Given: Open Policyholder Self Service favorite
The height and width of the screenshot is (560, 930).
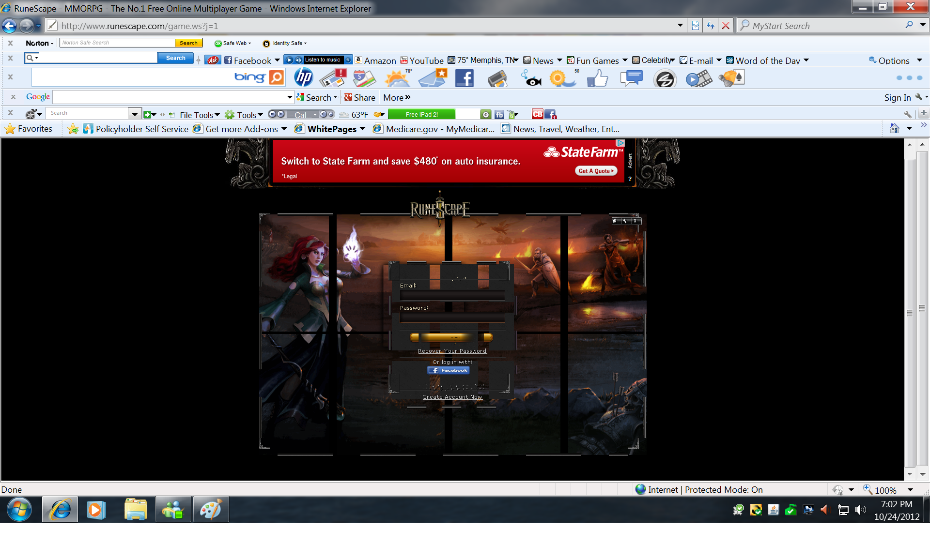Looking at the screenshot, I should click(136, 129).
